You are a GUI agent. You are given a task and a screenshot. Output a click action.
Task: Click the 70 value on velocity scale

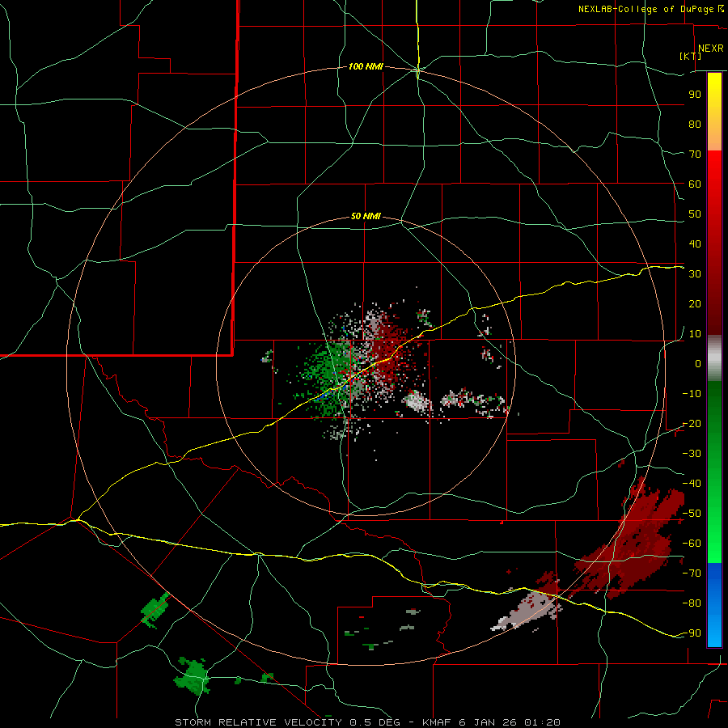pyautogui.click(x=695, y=154)
